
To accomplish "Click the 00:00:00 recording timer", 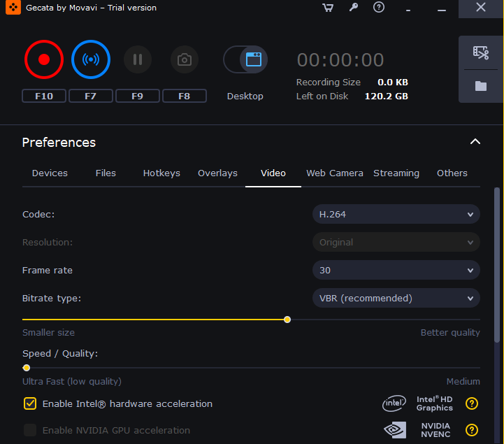I will pyautogui.click(x=340, y=60).
